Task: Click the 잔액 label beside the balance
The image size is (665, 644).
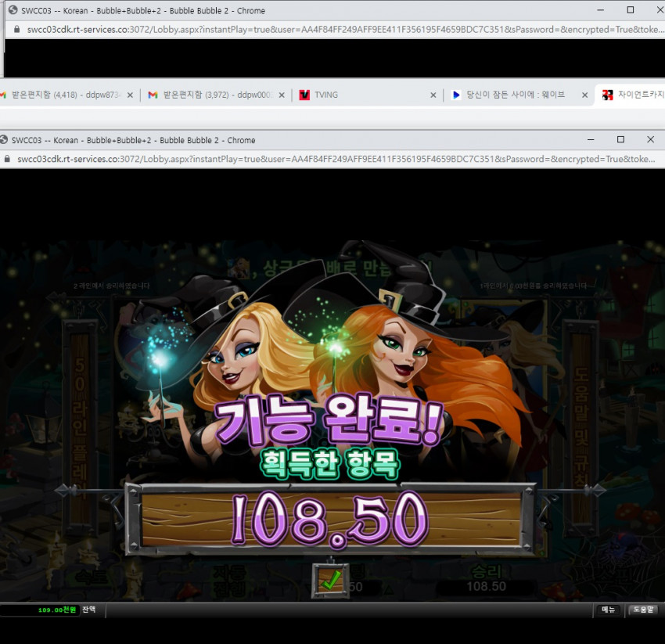Action: point(88,610)
